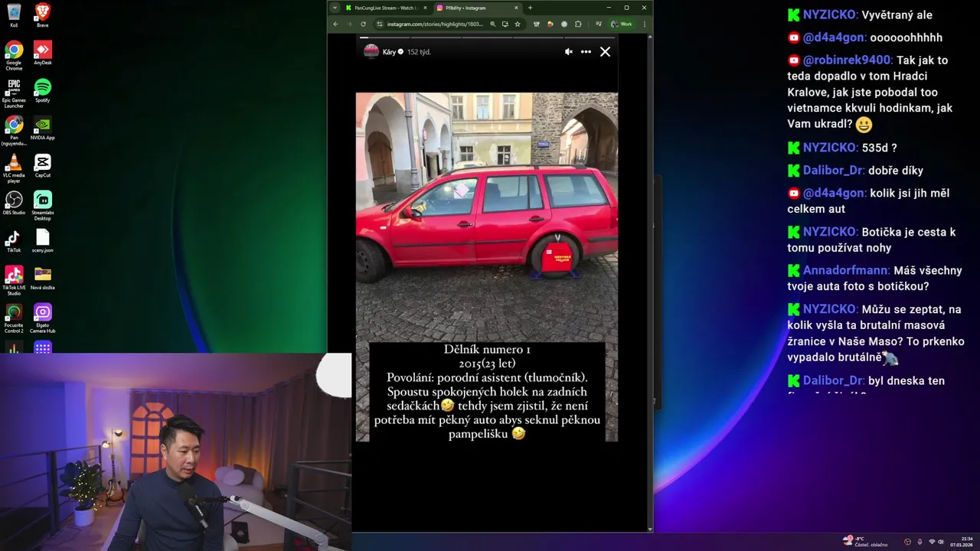The image size is (980, 551).
Task: Open Epic Games Launcher shortcut
Action: (x=14, y=93)
